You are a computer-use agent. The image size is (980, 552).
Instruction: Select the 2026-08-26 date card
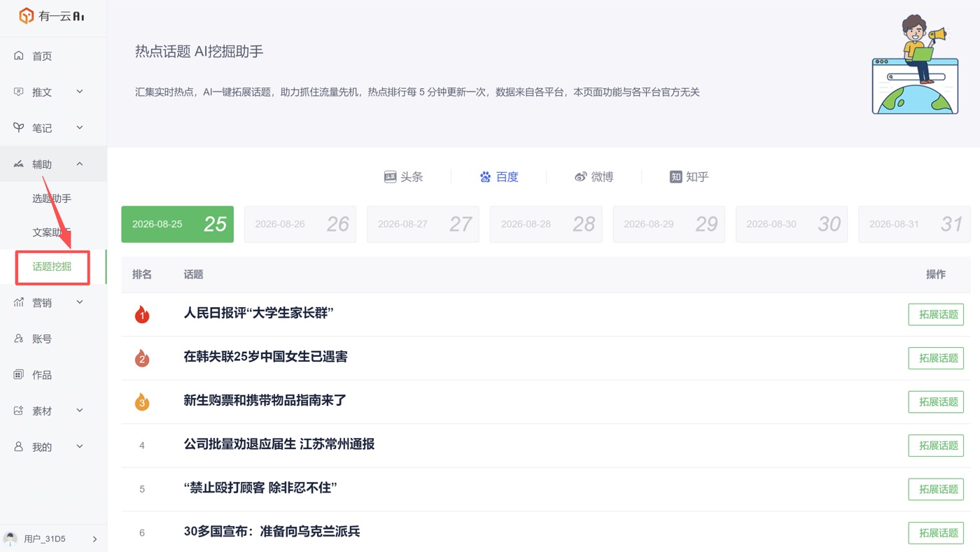300,225
